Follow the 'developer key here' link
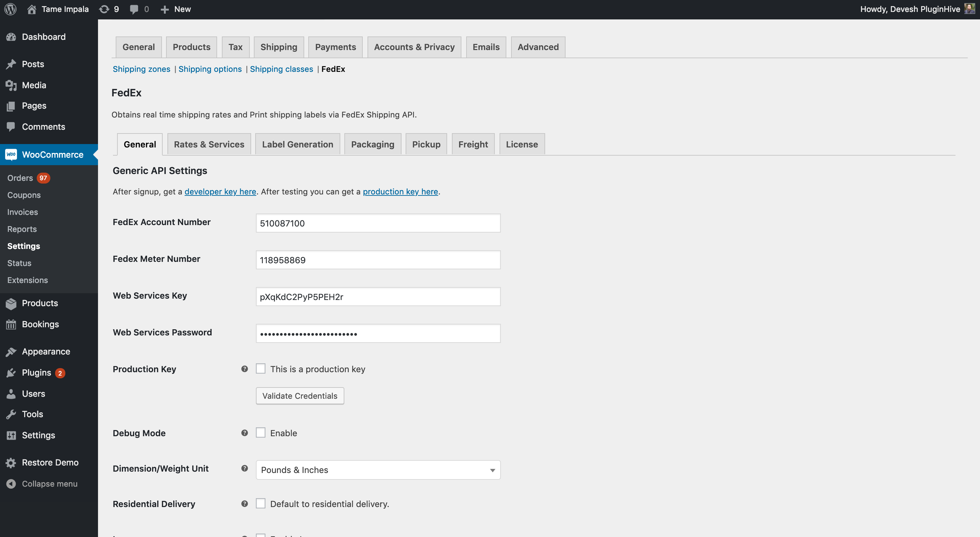 220,191
